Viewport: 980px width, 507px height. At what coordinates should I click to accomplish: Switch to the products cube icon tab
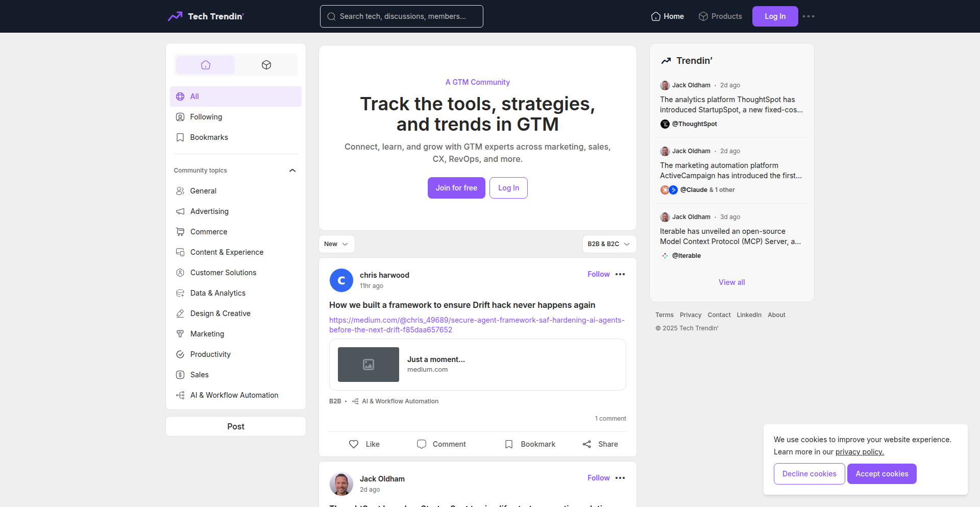point(266,65)
